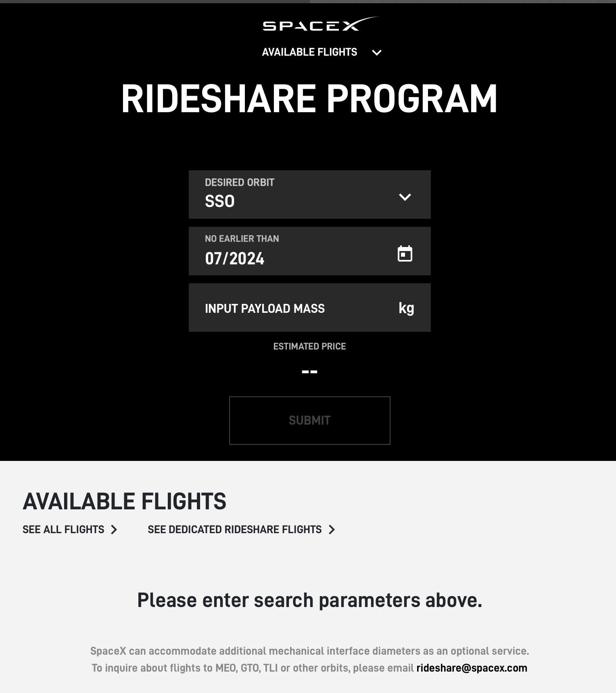This screenshot has height=693, width=616.
Task: Follow the See All Flights link
Action: (x=63, y=530)
